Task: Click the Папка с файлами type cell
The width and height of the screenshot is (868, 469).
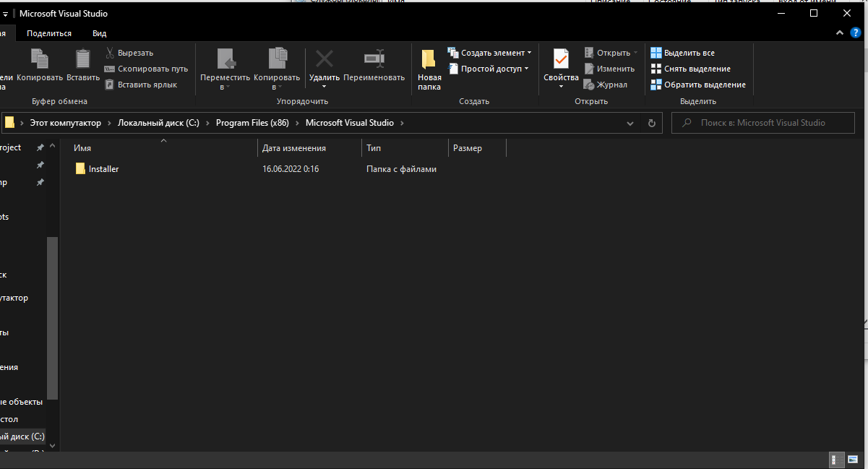Action: (401, 169)
